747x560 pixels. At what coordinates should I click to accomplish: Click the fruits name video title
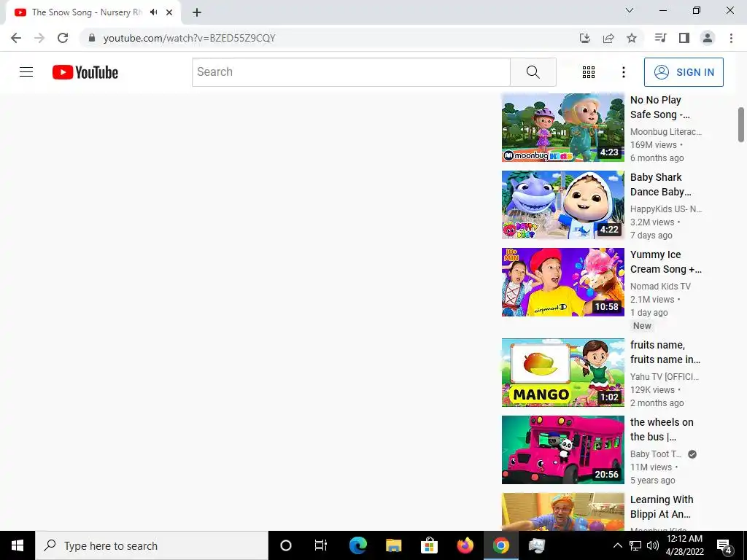tap(665, 352)
